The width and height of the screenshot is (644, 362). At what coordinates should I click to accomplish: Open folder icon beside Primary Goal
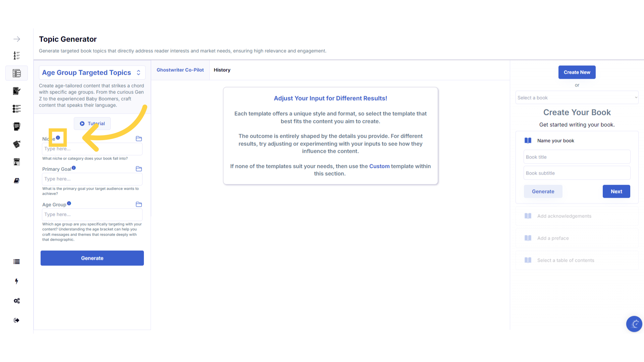139,169
